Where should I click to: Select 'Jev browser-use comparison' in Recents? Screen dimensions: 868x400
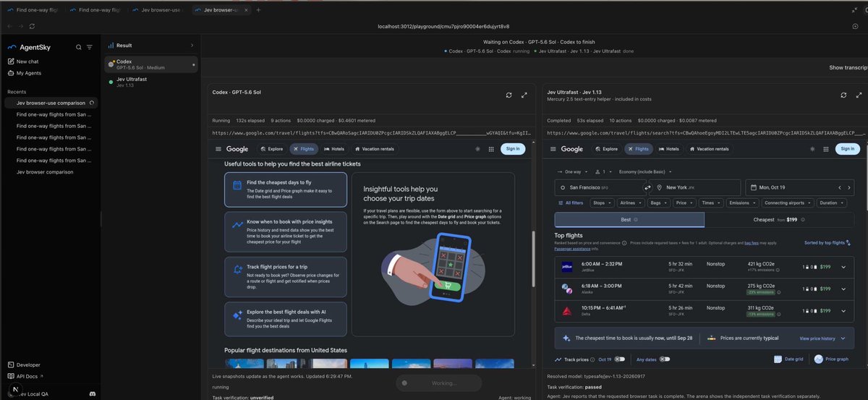point(51,103)
